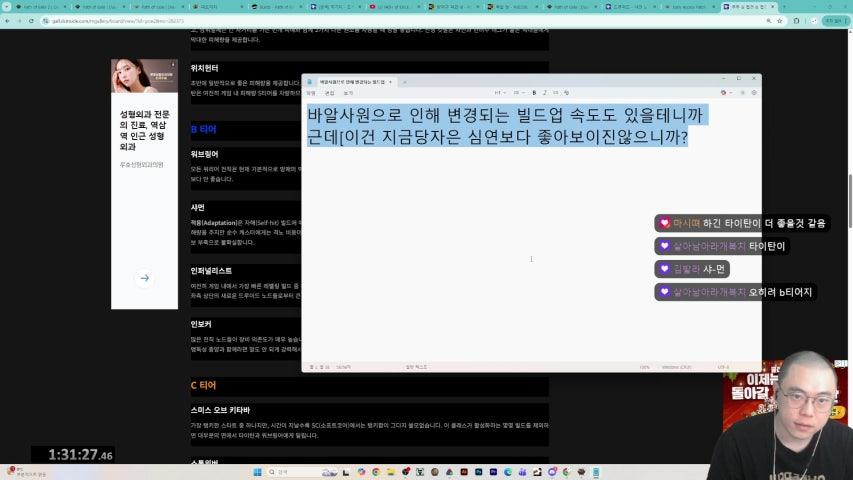Open the list style dropdown in Notepad

click(x=518, y=93)
